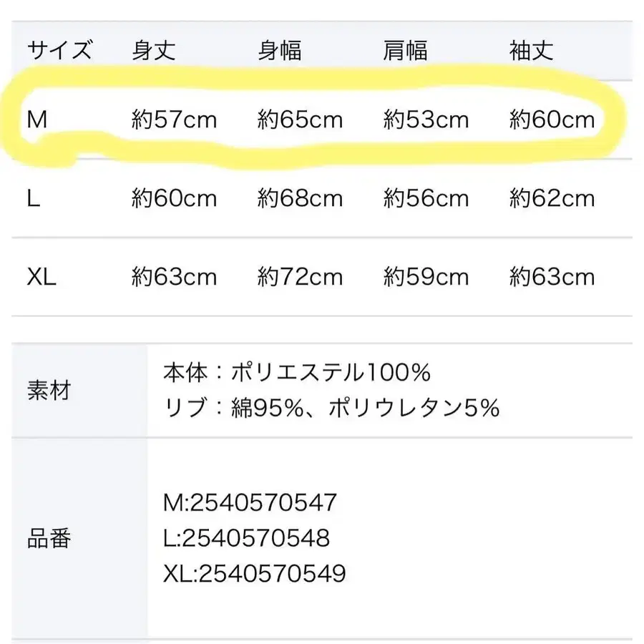Click the 肩幅 column header

point(405,51)
